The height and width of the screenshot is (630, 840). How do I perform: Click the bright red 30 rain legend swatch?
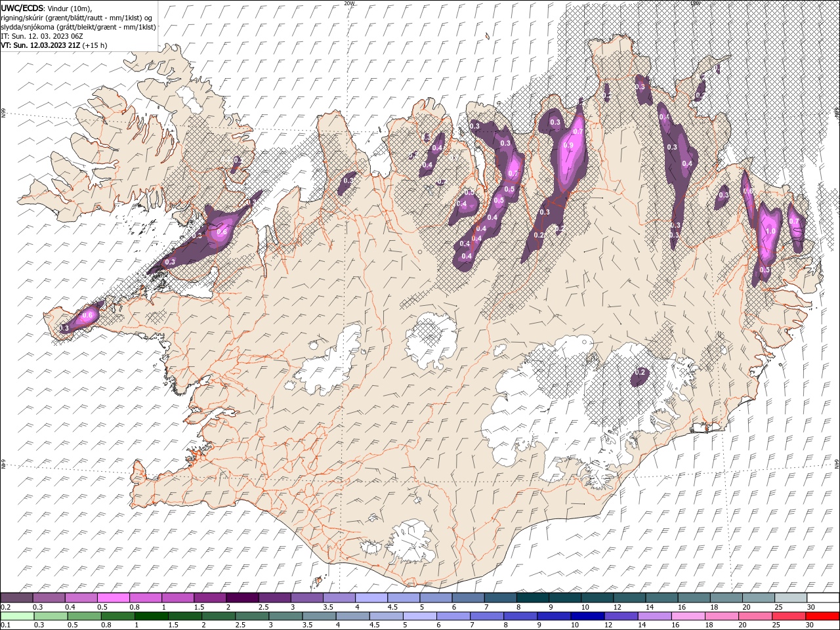(x=823, y=616)
